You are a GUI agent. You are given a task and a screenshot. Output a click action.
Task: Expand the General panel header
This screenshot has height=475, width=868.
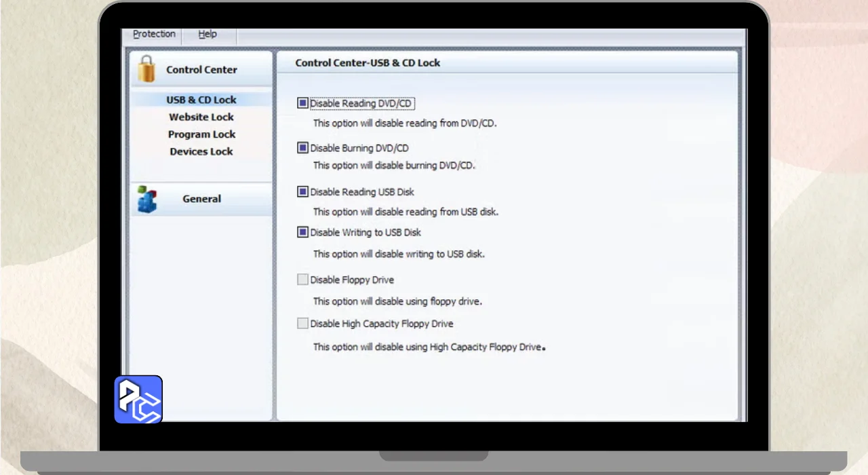(x=201, y=199)
